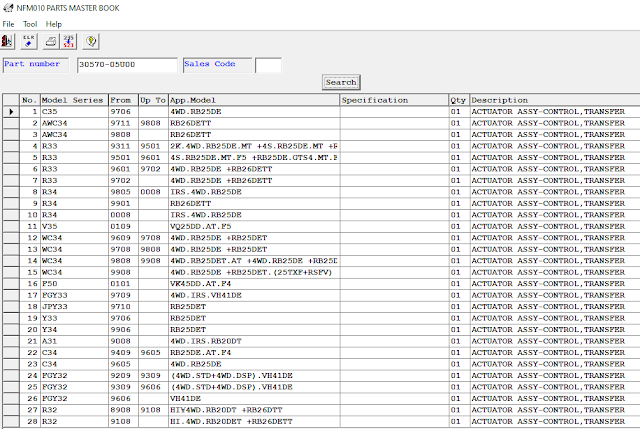
Task: Click the Up To value 0008
Action: (x=153, y=192)
